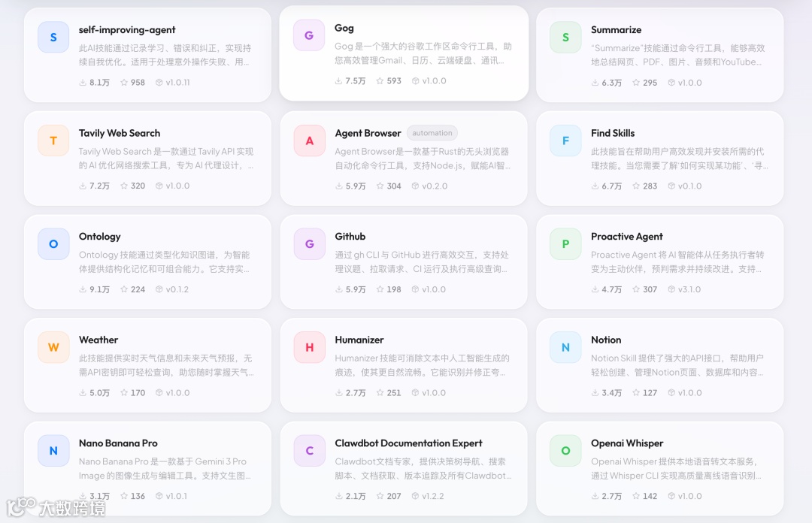Open the Agent Browser A avatar icon
Image resolution: width=812 pixels, height=523 pixels.
310,141
